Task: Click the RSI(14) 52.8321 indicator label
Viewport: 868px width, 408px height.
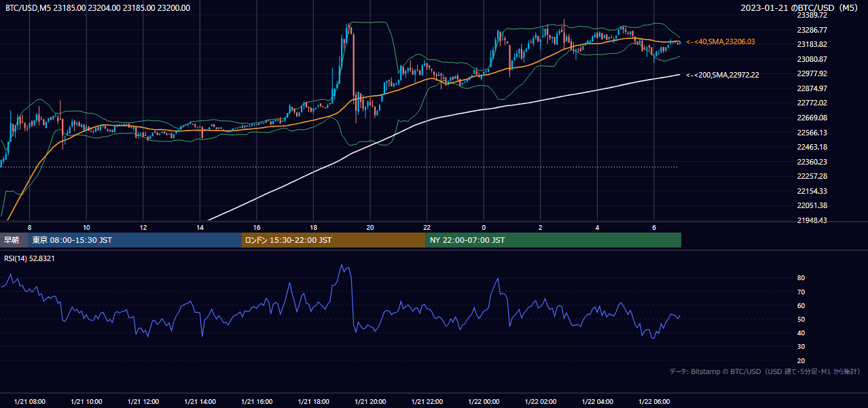Action: click(30, 258)
